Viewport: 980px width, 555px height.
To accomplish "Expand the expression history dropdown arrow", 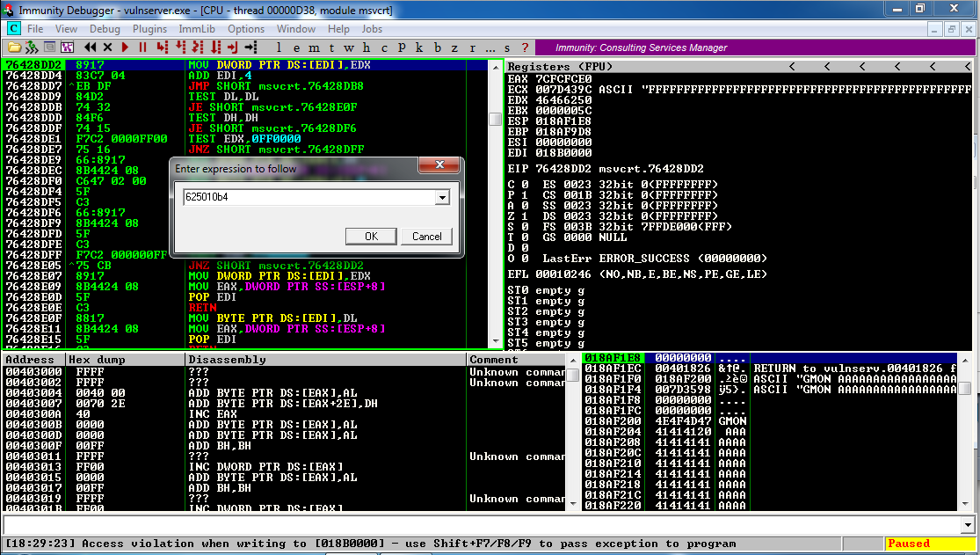I will pyautogui.click(x=441, y=198).
